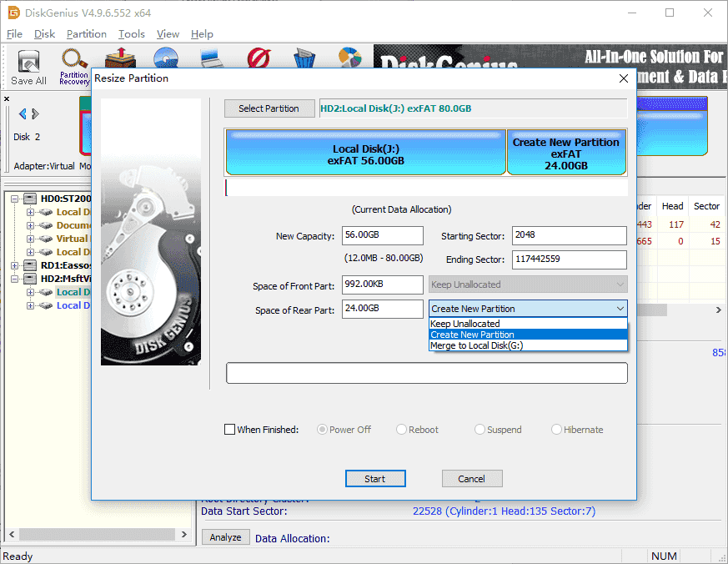Click the New Capacity input field
Screen dimensions: 728x564
383,236
